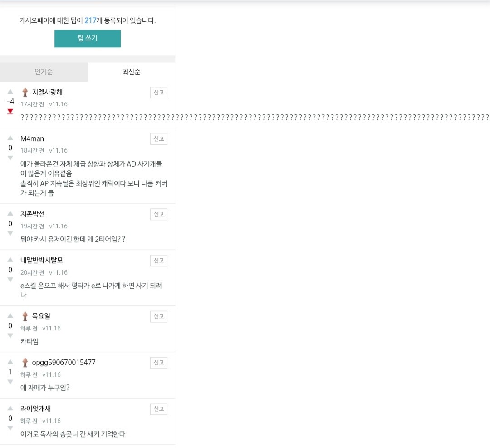490x448 pixels.
Task: Upvote 지존박선's comment
Action: pyautogui.click(x=10, y=213)
